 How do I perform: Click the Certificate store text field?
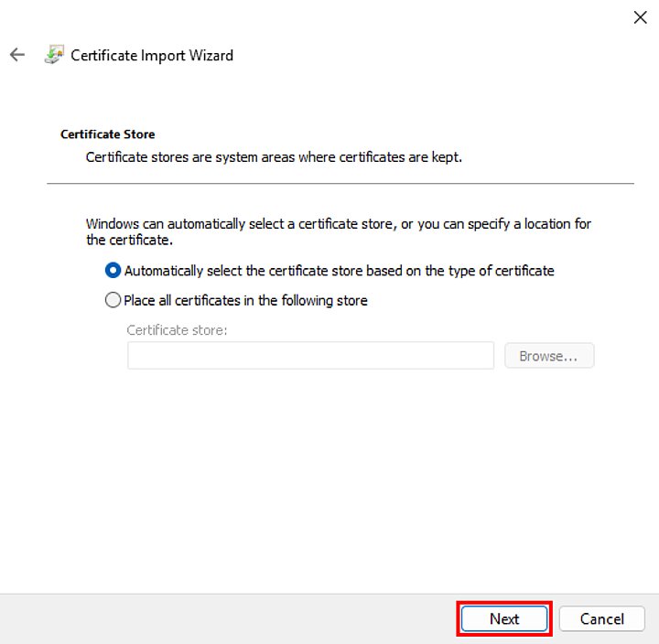[310, 356]
